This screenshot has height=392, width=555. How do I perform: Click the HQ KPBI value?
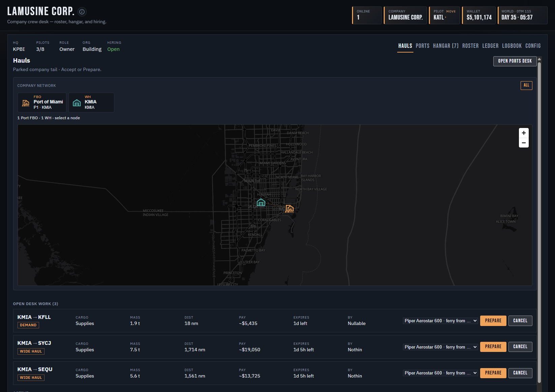click(x=19, y=49)
